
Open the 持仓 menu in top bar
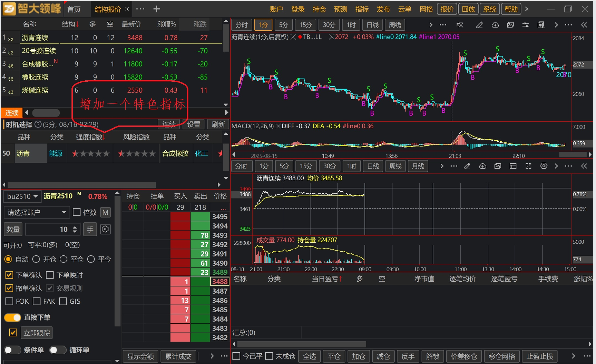319,9
